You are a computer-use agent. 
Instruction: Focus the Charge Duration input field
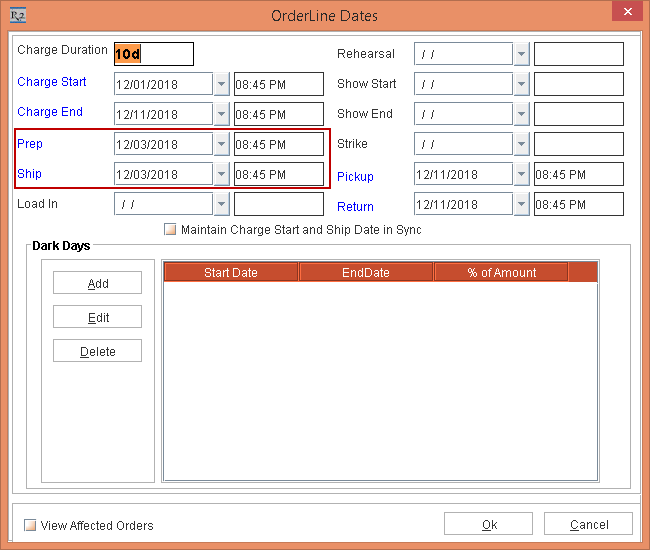pyautogui.click(x=153, y=54)
